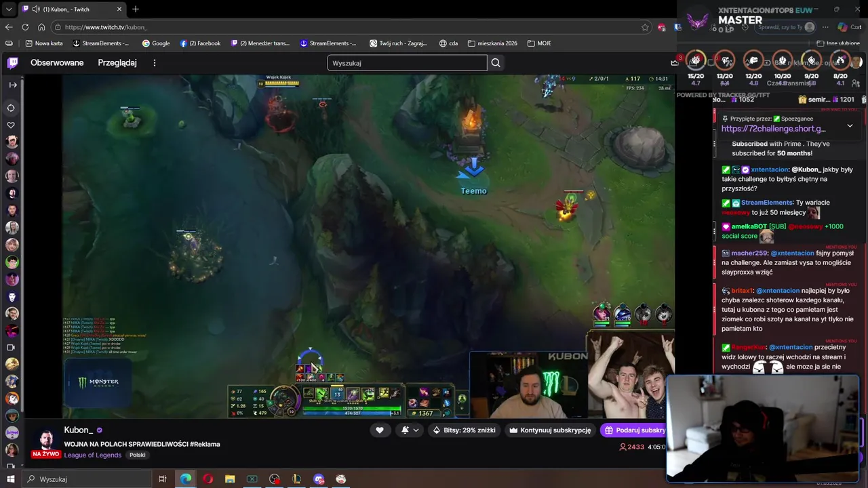
Task: Open the tab list chevron dropdown
Action: point(8,9)
